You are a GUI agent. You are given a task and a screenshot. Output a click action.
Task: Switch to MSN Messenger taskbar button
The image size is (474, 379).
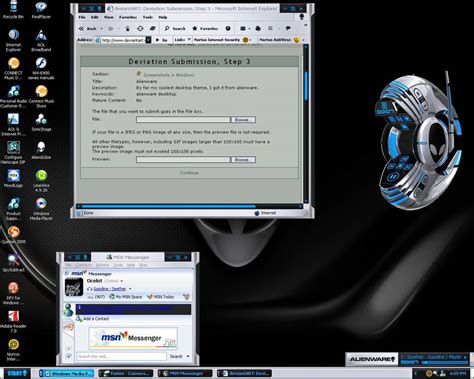[185, 374]
